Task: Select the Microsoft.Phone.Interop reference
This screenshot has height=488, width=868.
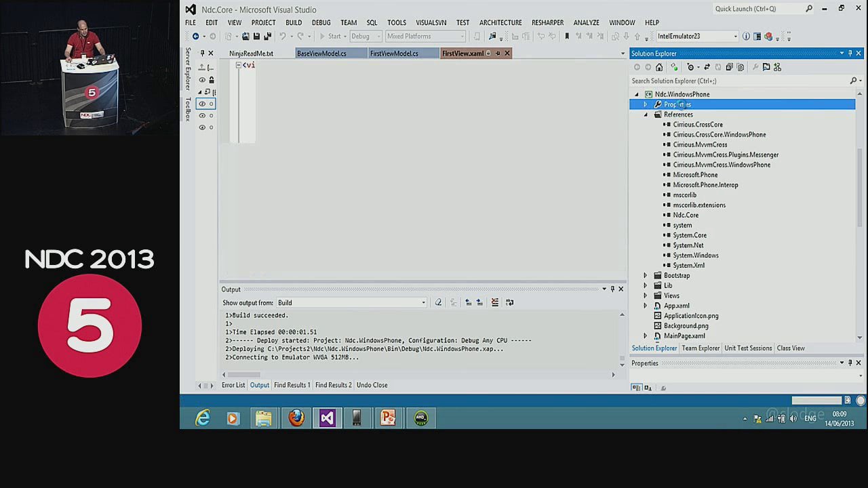Action: coord(705,185)
